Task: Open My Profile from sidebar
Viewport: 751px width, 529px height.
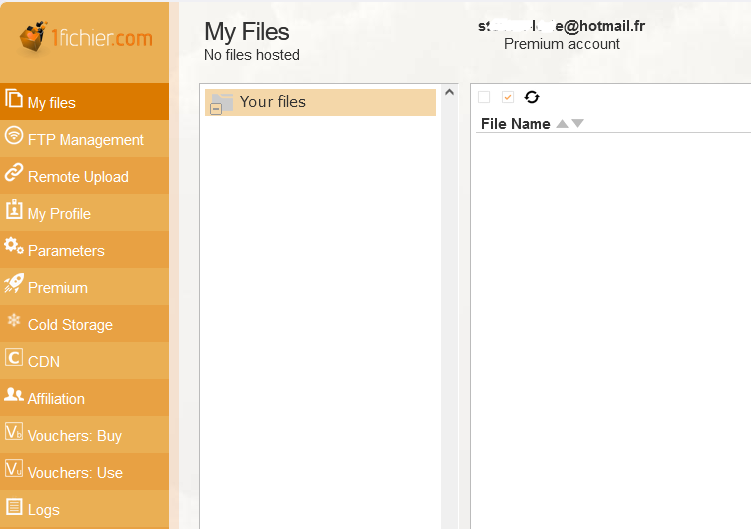Action: pyautogui.click(x=59, y=213)
